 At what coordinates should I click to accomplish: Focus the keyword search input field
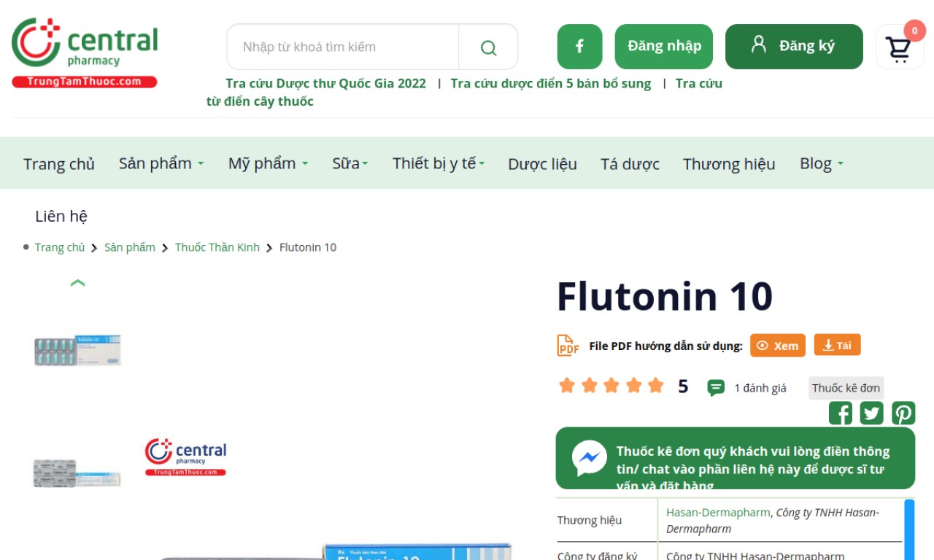pyautogui.click(x=343, y=47)
